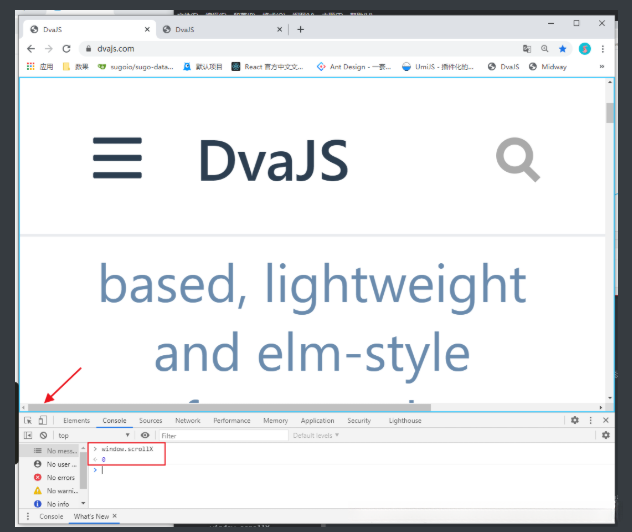Click the DvaJS site title
Viewport: 632px width, 532px height.
(274, 160)
